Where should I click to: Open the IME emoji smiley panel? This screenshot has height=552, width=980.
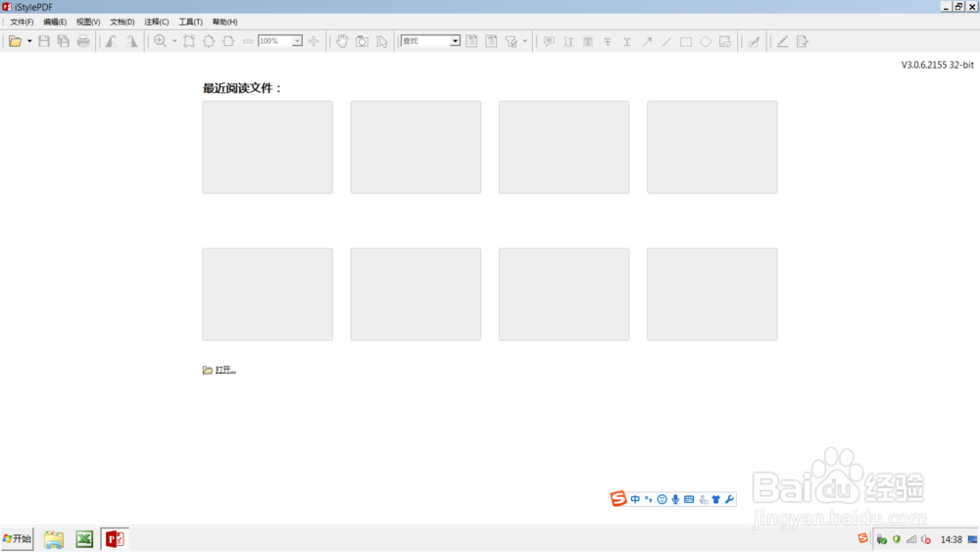661,499
